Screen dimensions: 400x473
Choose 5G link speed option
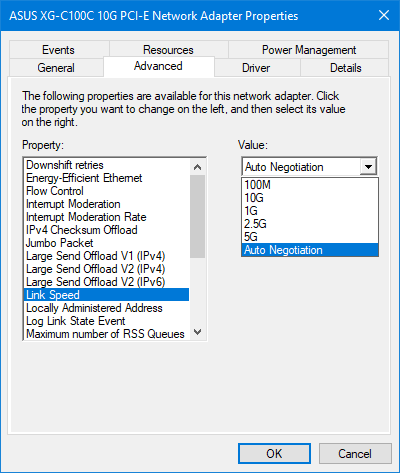[310, 237]
